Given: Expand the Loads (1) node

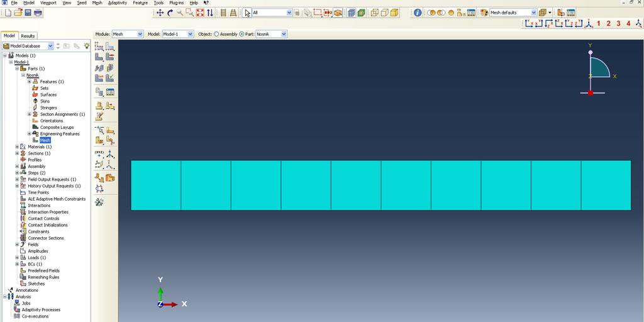Looking at the screenshot, I should [x=17, y=257].
